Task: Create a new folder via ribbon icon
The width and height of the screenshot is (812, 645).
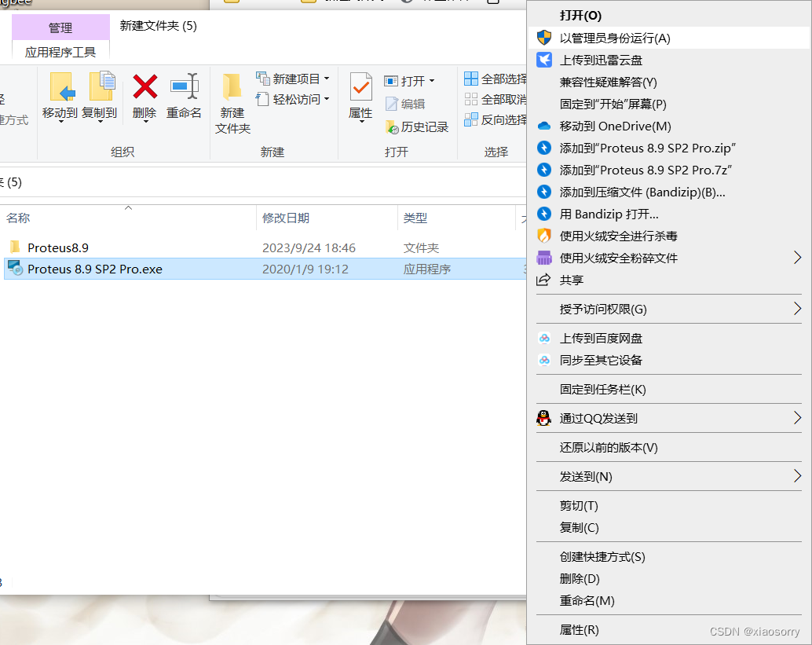Action: point(232,86)
